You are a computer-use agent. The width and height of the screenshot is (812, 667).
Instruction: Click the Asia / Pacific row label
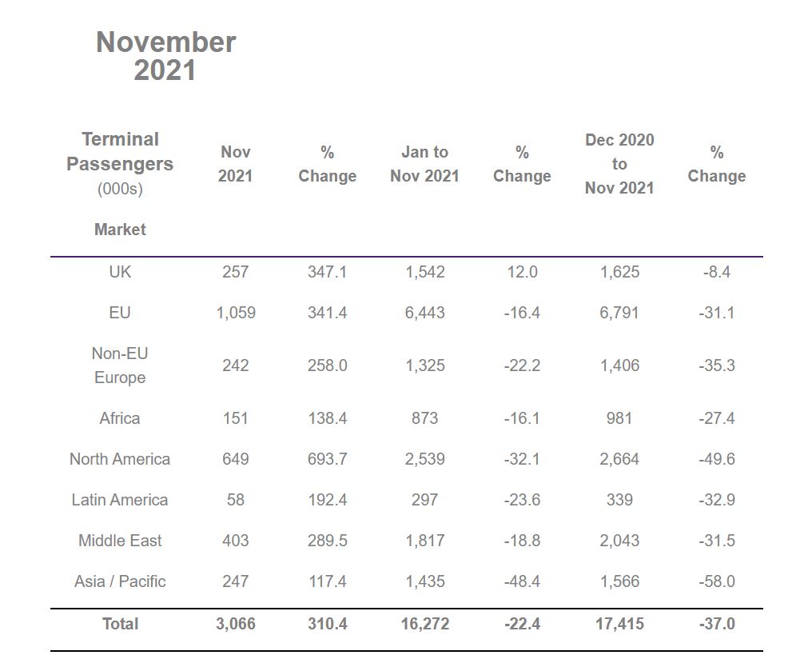click(120, 581)
